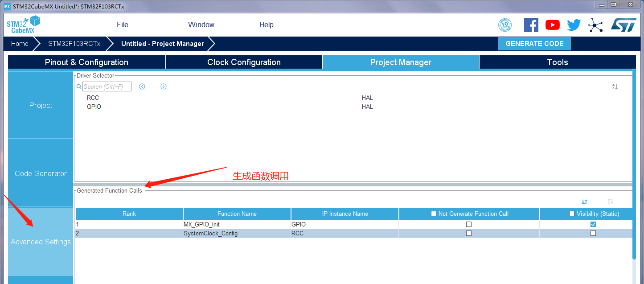Switch to Clock Configuration tab
The height and width of the screenshot is (284, 644).
(x=244, y=62)
